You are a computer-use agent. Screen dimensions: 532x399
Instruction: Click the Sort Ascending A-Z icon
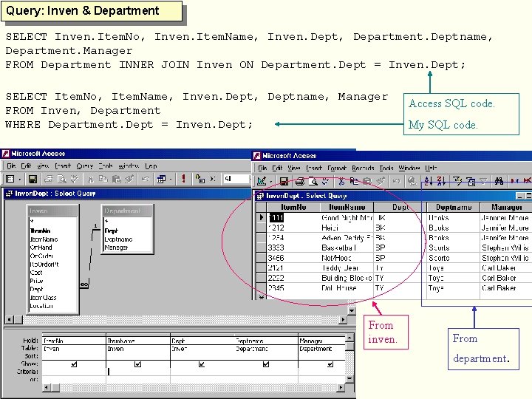428,181
